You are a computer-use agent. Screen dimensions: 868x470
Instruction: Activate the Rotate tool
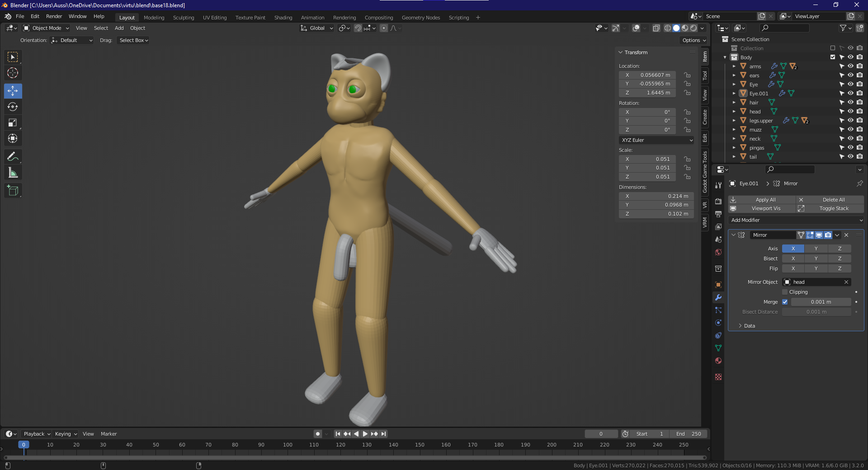pos(13,107)
